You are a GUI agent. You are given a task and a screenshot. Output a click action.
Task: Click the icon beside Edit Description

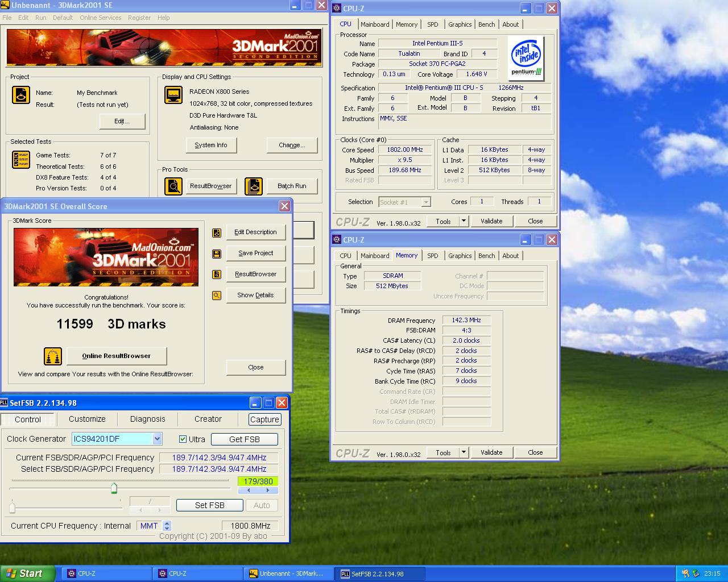[217, 232]
